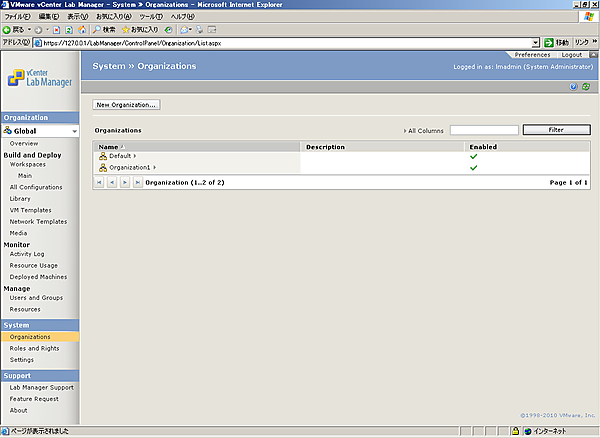Open the Organization1 name link
Screen dimensions: 600x438
[x=130, y=168]
